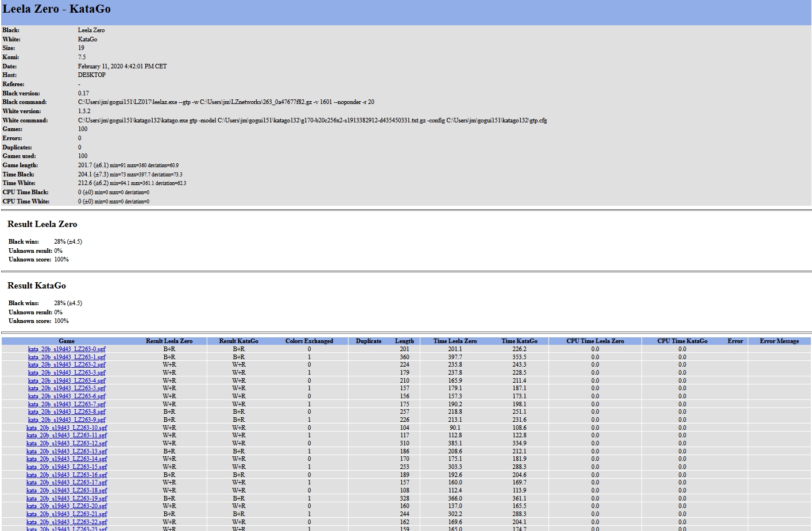This screenshot has height=531, width=812.
Task: Open game file kata_20b_s19d43_LZ263-19.sgf
Action: coord(67,498)
